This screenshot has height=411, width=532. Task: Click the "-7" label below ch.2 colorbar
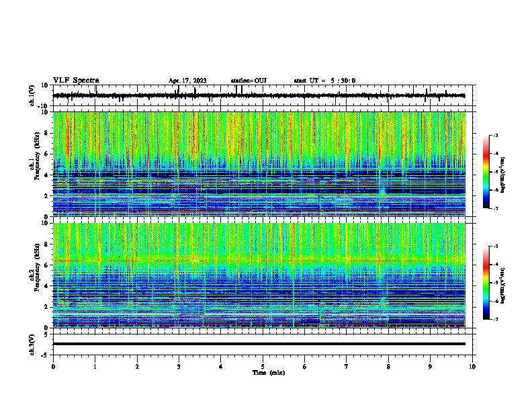coord(496,319)
